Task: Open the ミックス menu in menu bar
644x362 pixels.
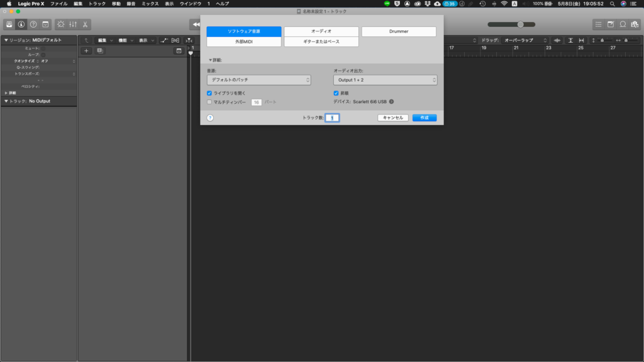Action: [150, 4]
